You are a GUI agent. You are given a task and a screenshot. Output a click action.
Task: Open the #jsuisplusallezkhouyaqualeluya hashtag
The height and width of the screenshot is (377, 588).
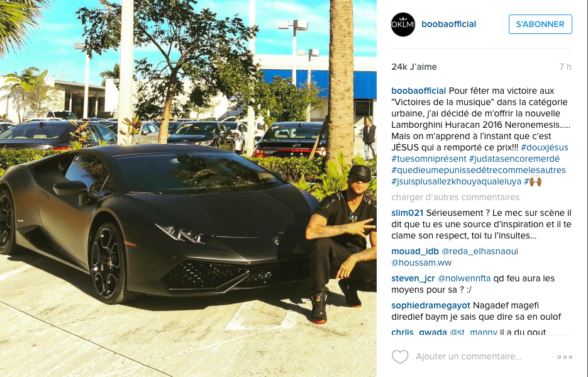pos(457,181)
